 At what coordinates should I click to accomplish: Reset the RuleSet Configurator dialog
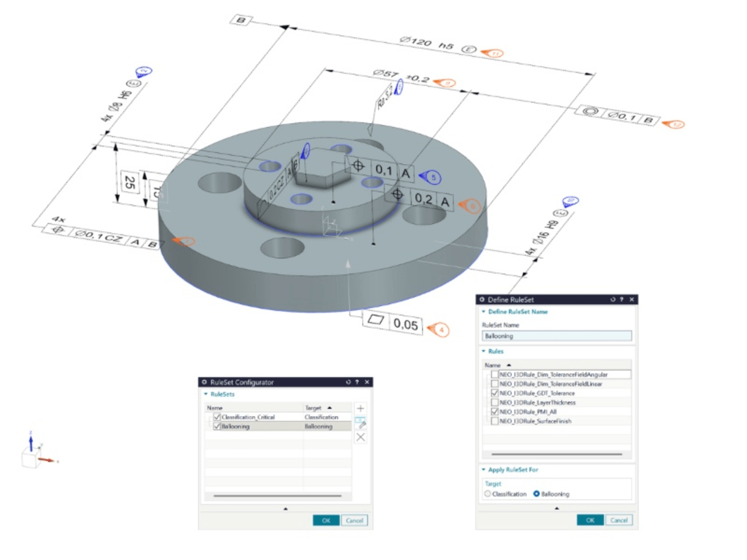pyautogui.click(x=348, y=382)
